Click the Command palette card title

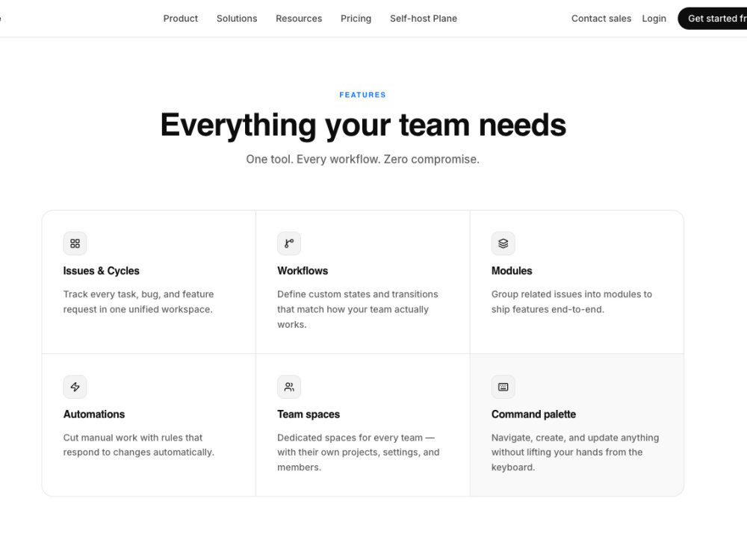coord(533,414)
